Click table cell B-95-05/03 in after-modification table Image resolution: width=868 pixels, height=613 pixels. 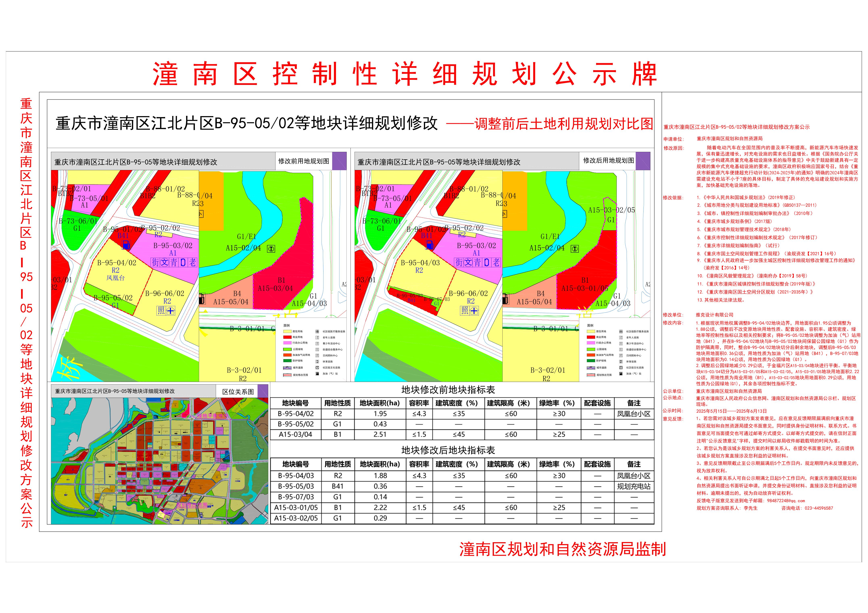296,486
